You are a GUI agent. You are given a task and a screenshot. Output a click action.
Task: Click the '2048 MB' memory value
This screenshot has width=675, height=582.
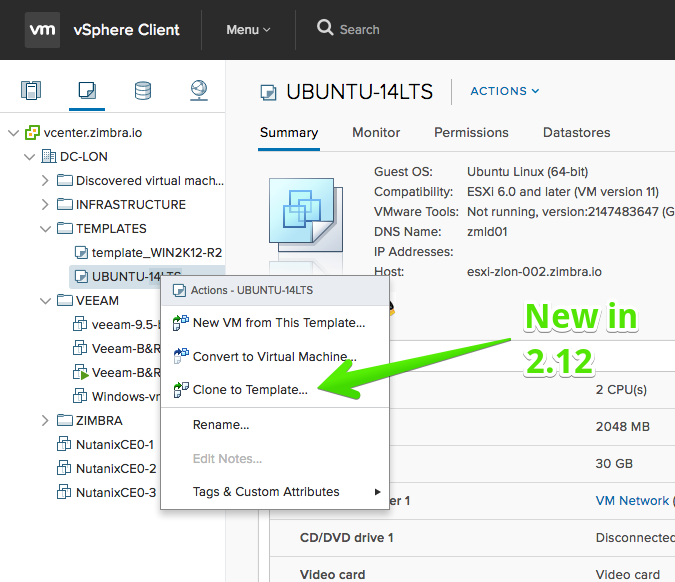click(622, 427)
